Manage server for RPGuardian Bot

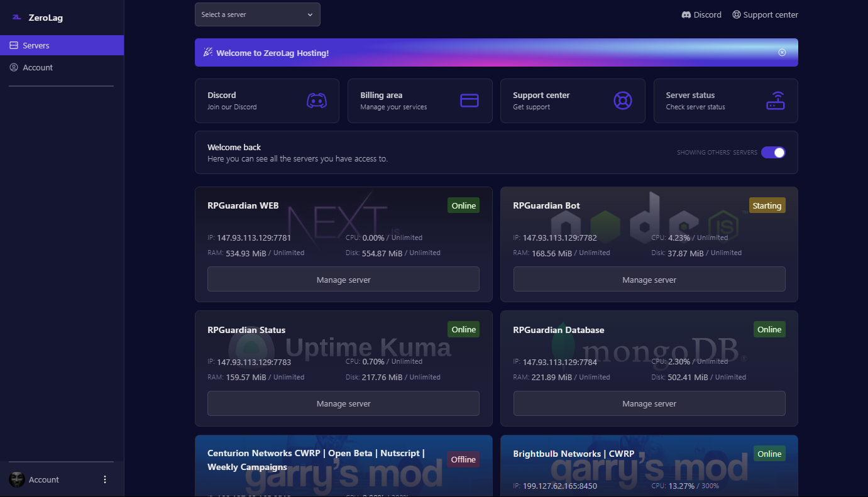(x=649, y=279)
